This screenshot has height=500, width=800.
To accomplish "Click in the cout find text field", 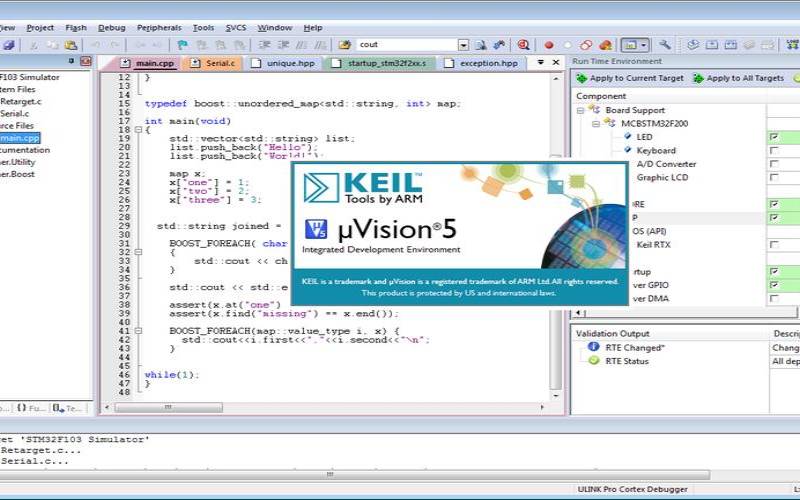I will (x=407, y=45).
